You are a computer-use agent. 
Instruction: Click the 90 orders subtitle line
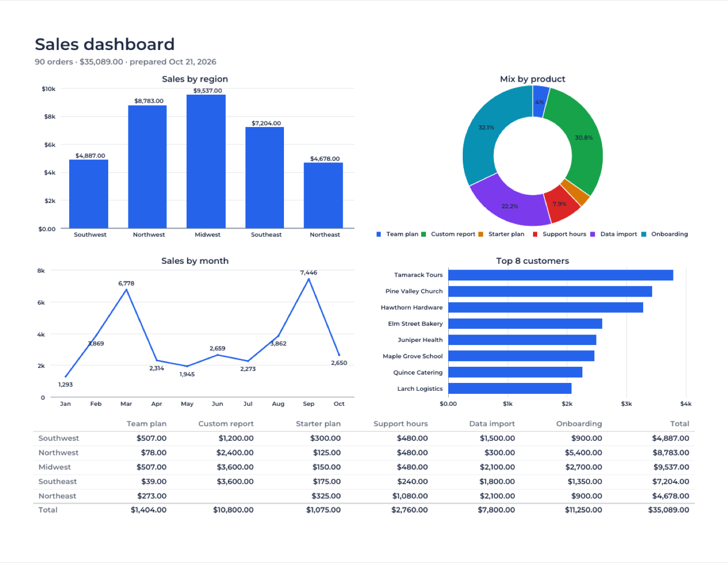[x=125, y=61]
